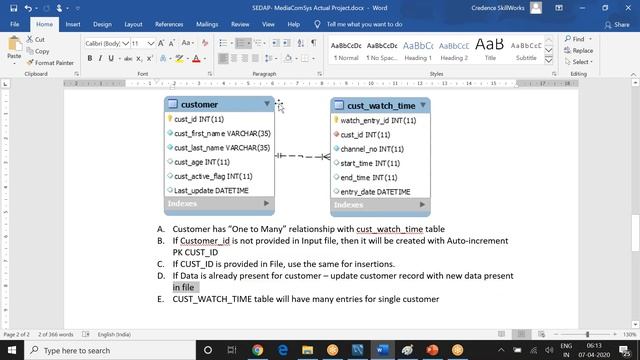Insert a bulleted list
This screenshot has width=640, height=360.
click(x=223, y=43)
